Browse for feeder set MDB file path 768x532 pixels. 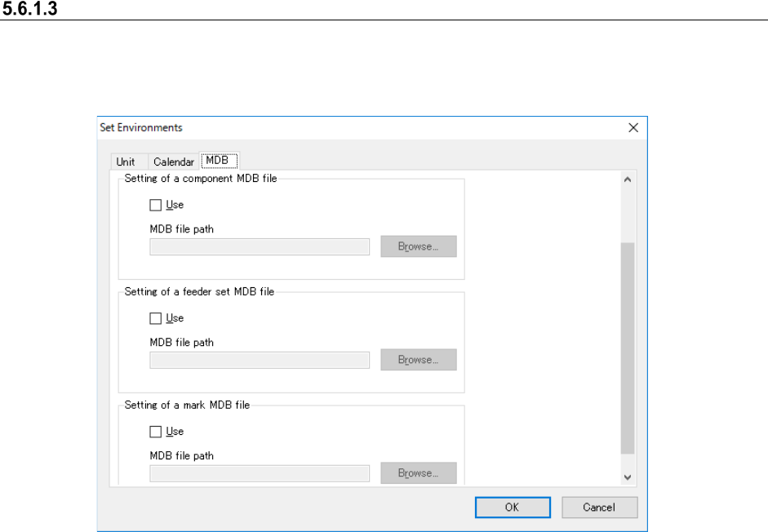(x=418, y=360)
